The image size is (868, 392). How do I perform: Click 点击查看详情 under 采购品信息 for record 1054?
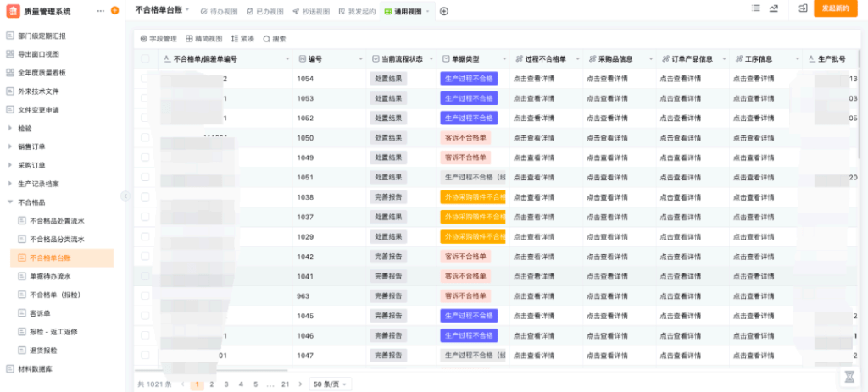click(x=607, y=78)
